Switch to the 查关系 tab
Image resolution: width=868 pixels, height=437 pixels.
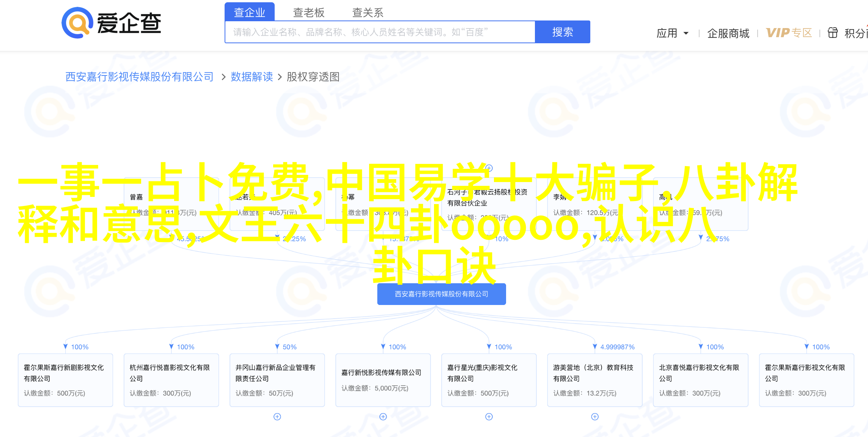pyautogui.click(x=368, y=13)
